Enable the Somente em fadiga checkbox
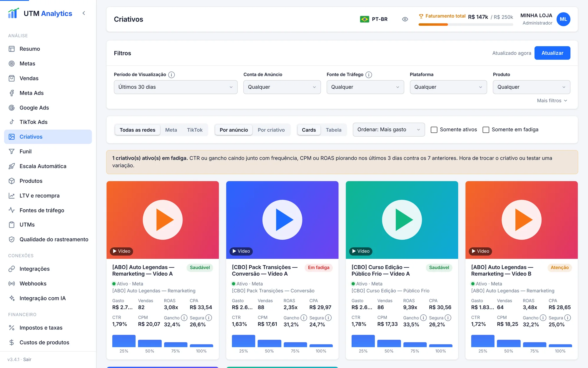Screen dimensions: 588x368 pos(486,130)
